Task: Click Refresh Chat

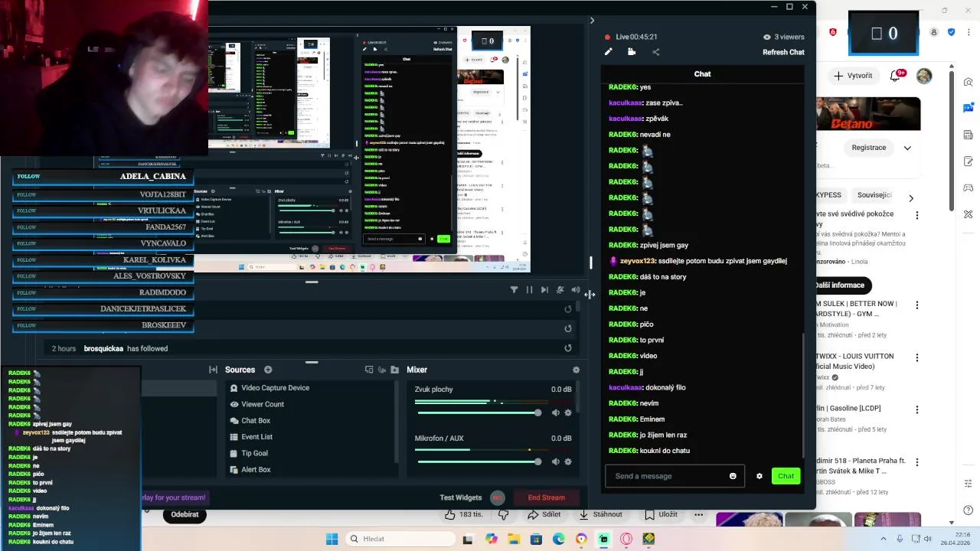Action: (783, 52)
